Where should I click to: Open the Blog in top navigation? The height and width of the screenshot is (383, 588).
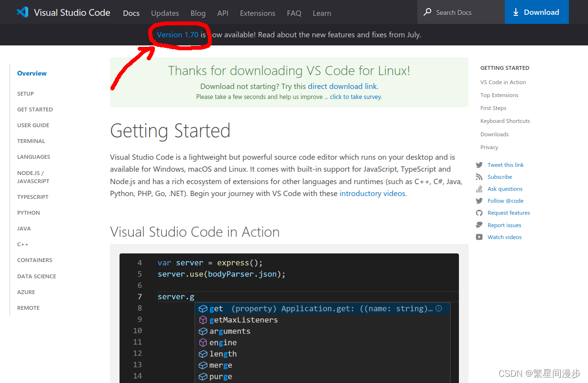198,13
